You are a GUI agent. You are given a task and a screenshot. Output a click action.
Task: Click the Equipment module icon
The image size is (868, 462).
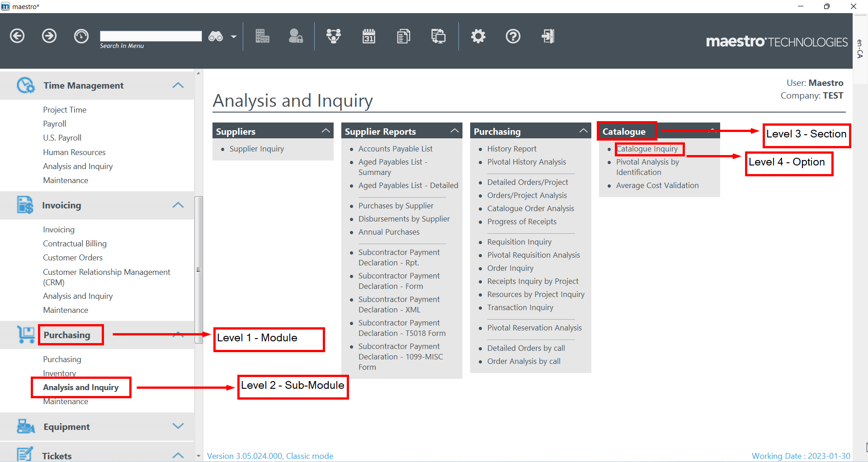coord(26,426)
